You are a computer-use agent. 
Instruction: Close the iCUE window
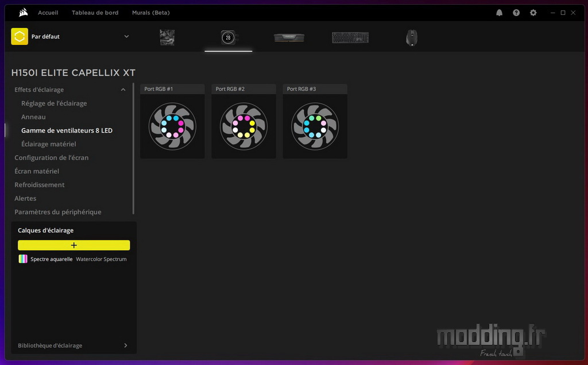574,13
